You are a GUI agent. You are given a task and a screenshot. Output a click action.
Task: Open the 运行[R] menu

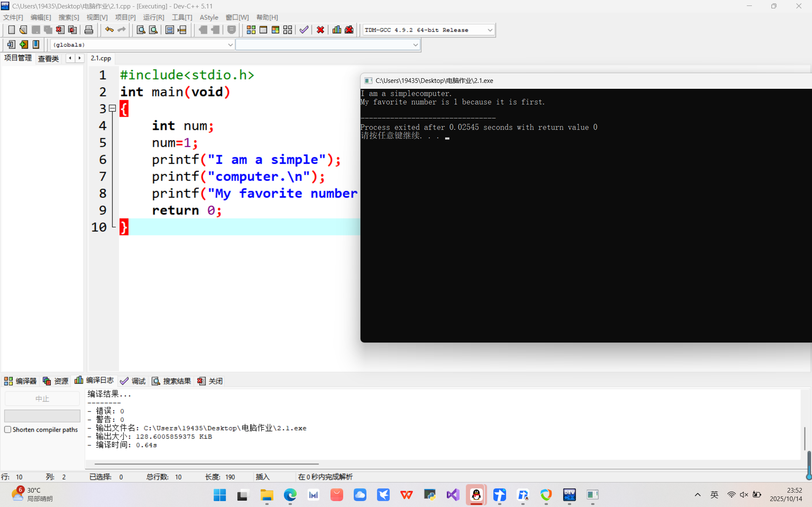154,17
